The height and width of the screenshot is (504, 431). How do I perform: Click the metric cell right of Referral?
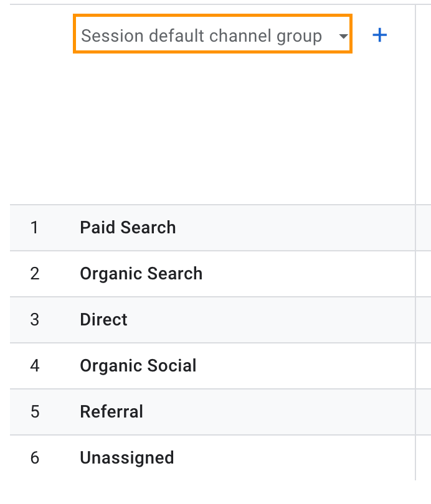click(x=424, y=412)
